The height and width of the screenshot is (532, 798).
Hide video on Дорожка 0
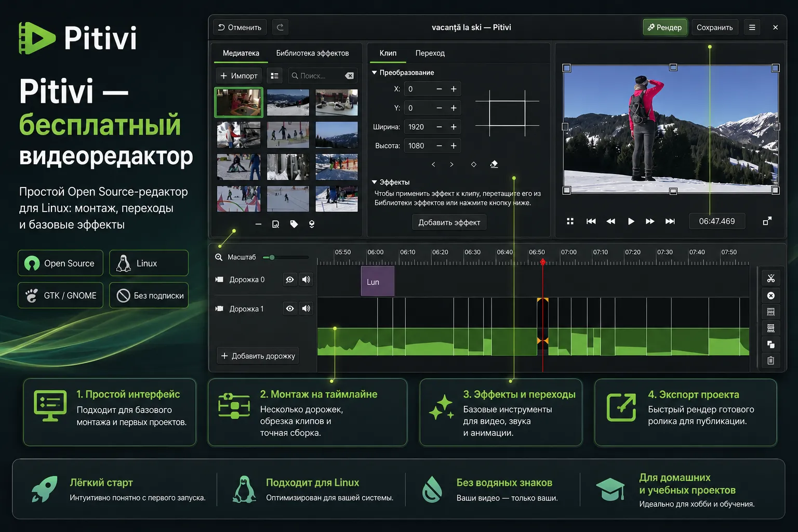(290, 280)
